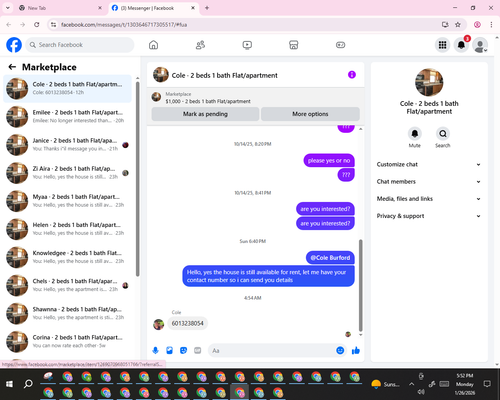Click the conversation list scrollbar
Screen dimensions: 500x400
pyautogui.click(x=138, y=178)
